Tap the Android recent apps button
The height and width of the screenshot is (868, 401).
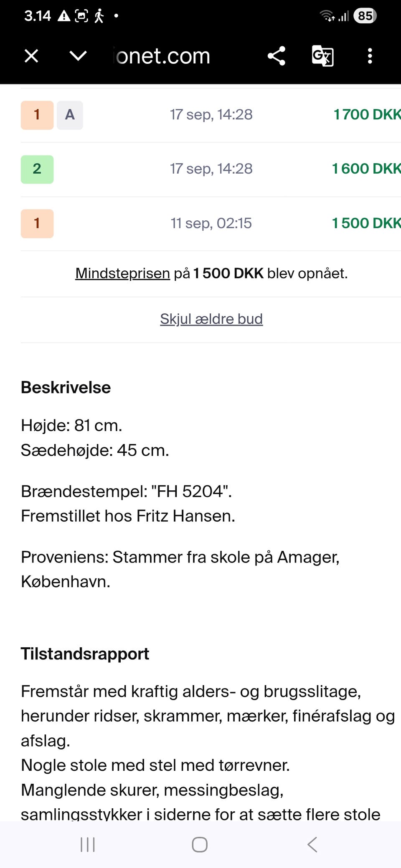coord(88,845)
